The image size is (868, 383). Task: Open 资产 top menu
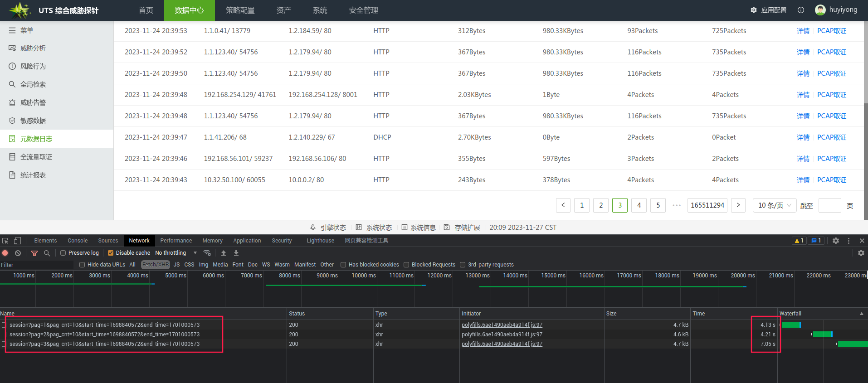coord(284,10)
